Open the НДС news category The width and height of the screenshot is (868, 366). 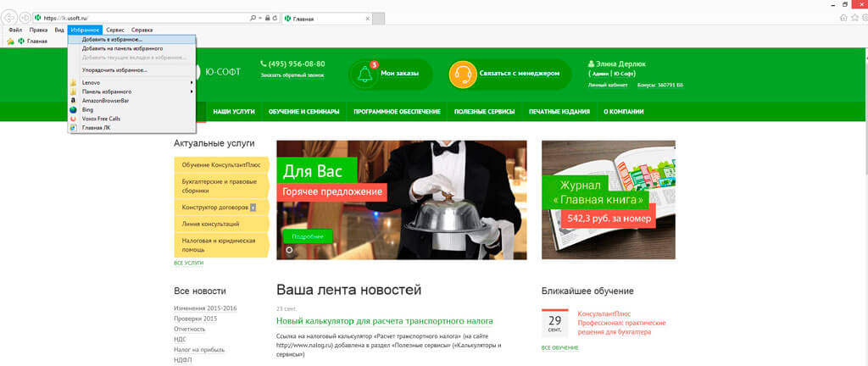tap(180, 340)
